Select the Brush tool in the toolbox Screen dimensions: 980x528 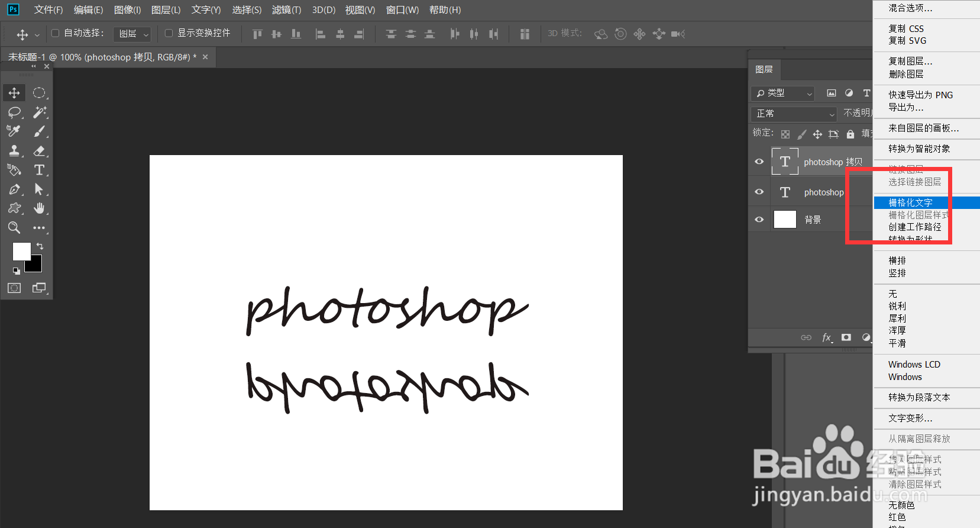point(39,131)
